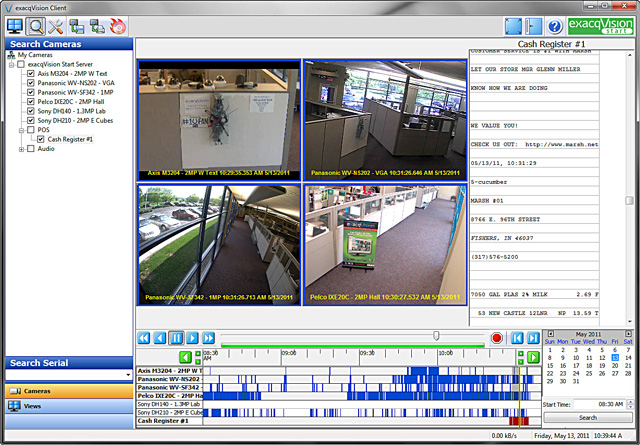Click the hide navigation panel icon
The image size is (640, 445).
532,26
